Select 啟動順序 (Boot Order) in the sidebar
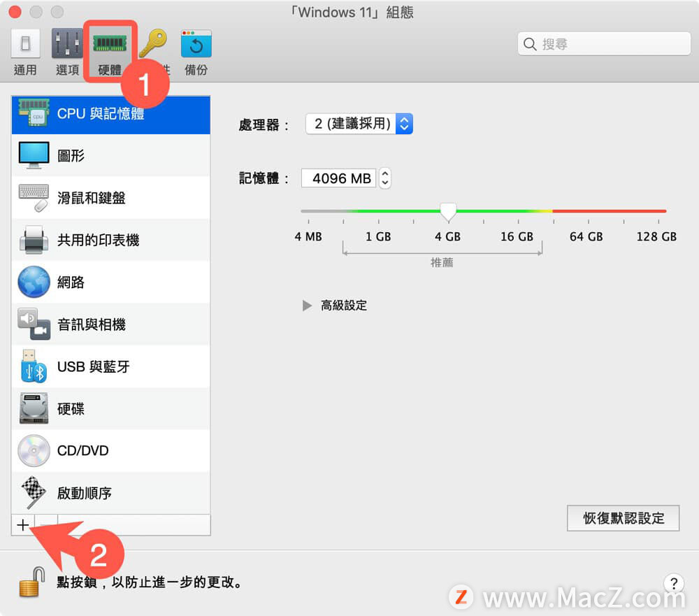 tap(110, 493)
